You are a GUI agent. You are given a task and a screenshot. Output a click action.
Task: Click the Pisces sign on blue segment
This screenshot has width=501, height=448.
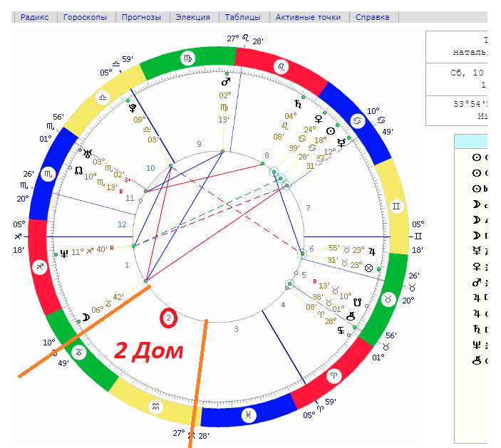tap(249, 415)
